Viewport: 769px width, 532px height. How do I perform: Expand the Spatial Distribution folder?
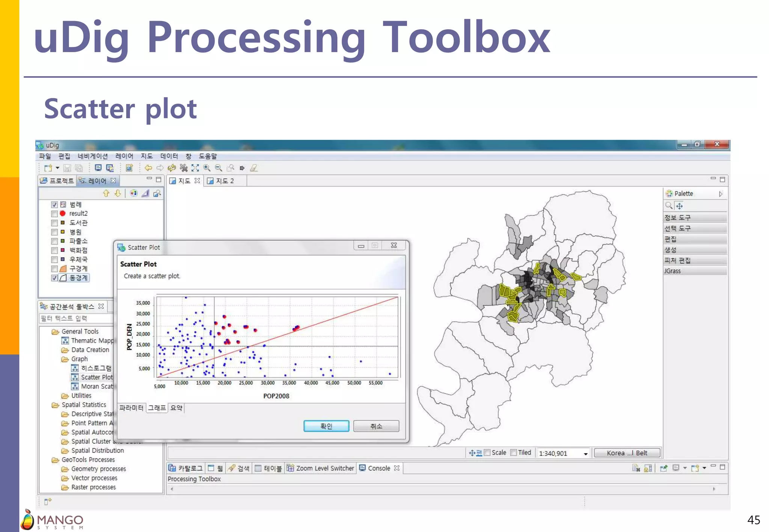(x=65, y=451)
